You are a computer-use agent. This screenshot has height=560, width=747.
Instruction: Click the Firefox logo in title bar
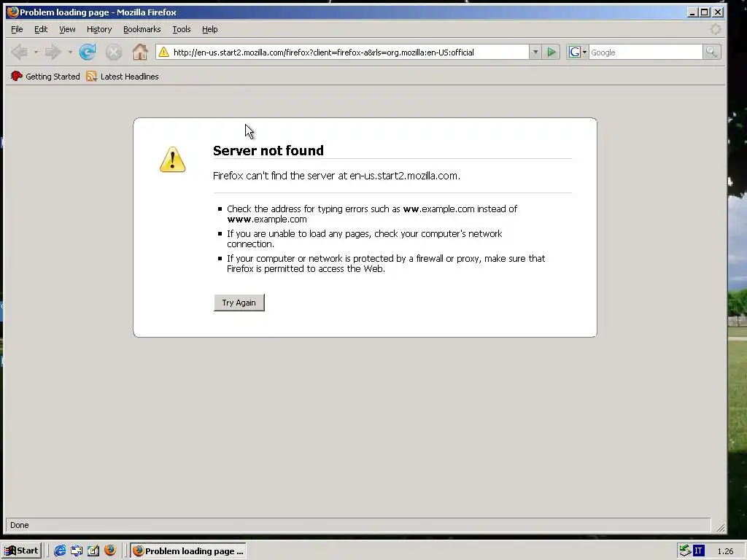[12, 12]
